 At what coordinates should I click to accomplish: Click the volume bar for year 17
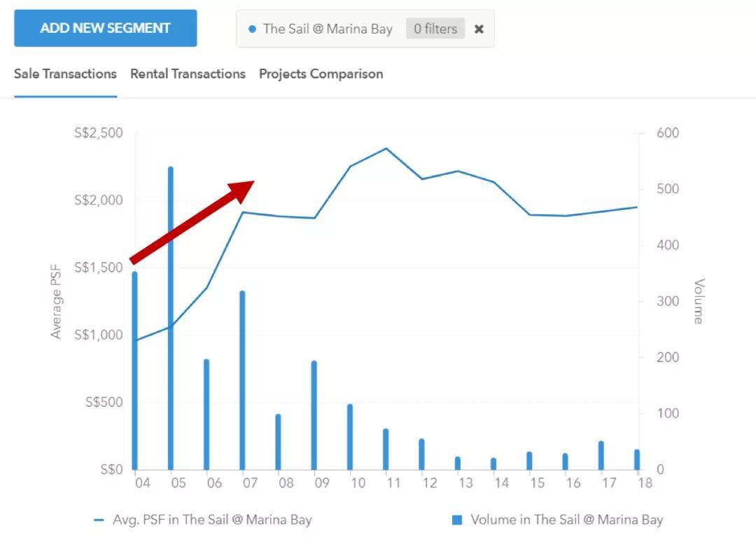601,455
